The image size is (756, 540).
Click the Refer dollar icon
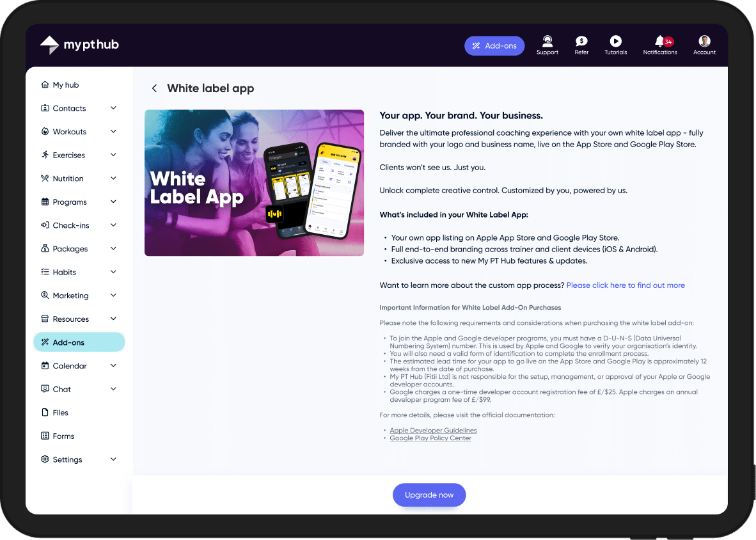581,41
